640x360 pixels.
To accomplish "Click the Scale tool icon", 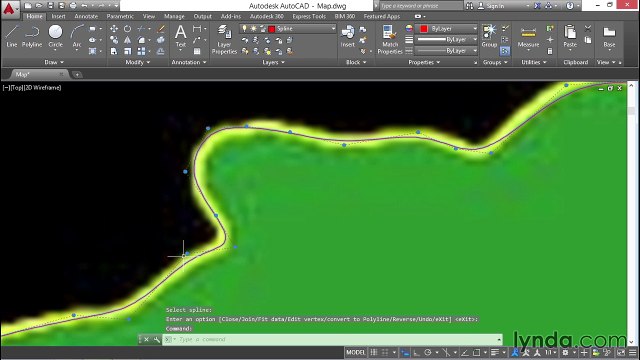I will click(127, 51).
